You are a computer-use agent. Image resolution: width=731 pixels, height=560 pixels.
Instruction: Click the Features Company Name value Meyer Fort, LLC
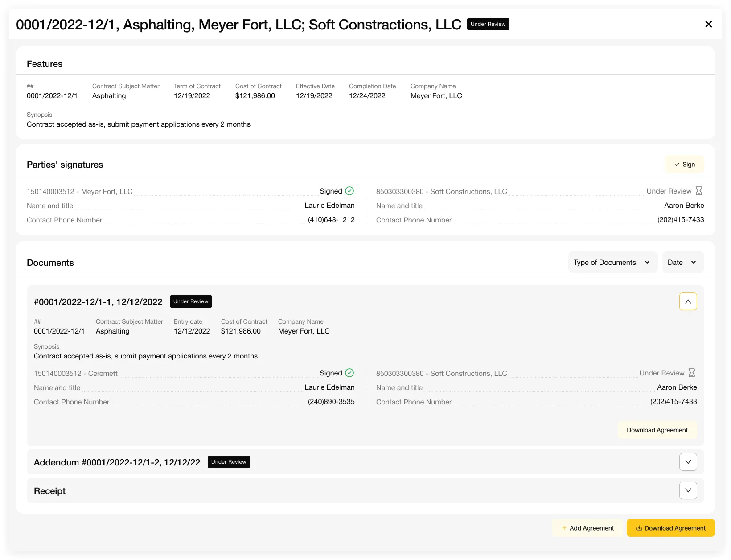pyautogui.click(x=436, y=96)
